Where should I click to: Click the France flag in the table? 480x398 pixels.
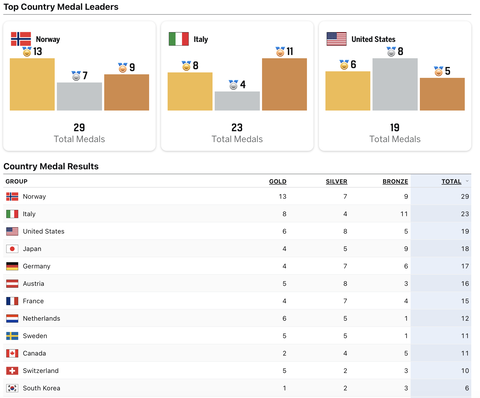[12, 301]
